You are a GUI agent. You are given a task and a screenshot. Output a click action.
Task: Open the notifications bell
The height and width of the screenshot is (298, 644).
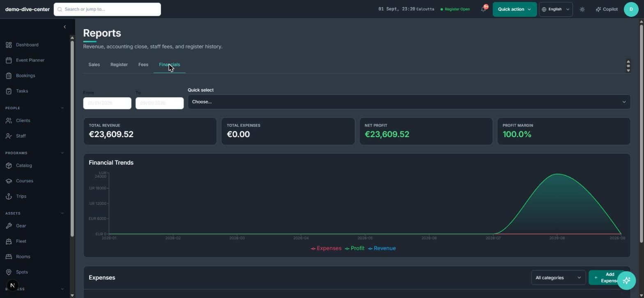click(483, 9)
